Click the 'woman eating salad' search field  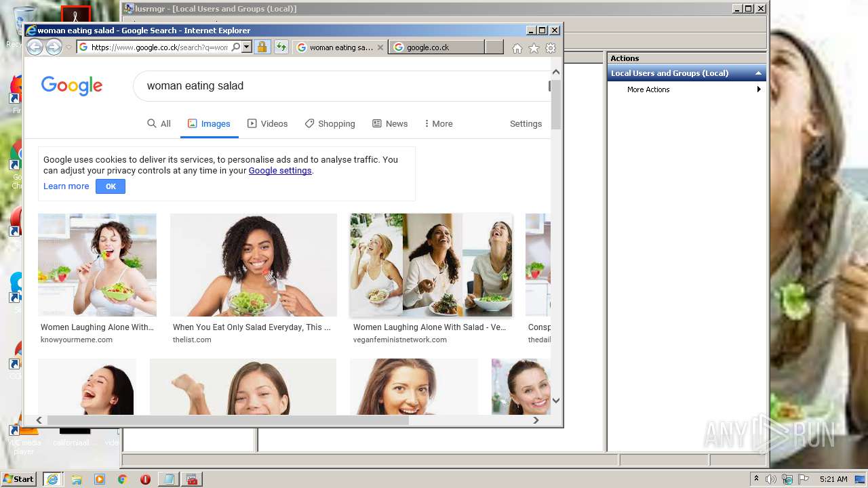pos(342,86)
